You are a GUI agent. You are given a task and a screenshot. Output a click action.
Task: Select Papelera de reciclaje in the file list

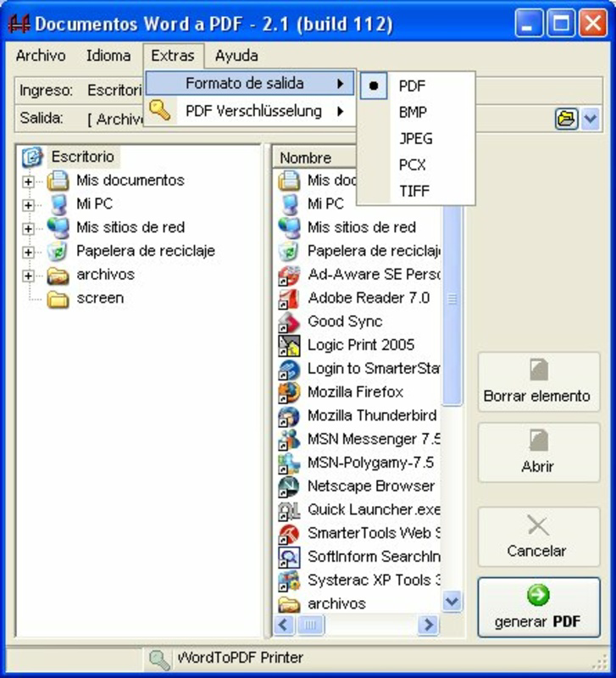coord(375,251)
